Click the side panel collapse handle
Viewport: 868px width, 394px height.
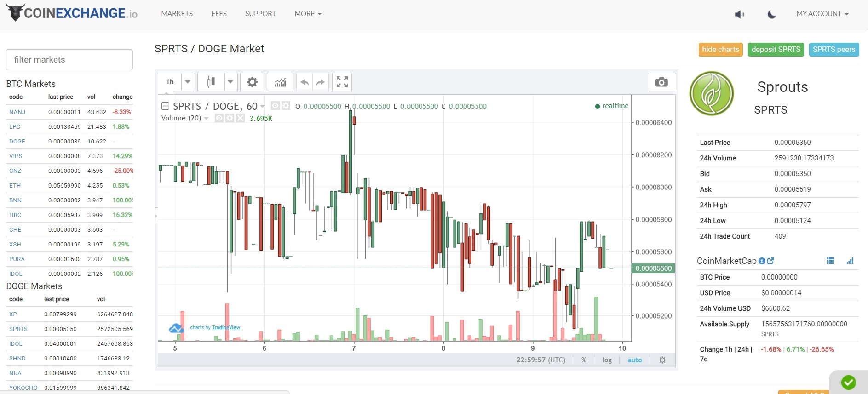(156, 216)
